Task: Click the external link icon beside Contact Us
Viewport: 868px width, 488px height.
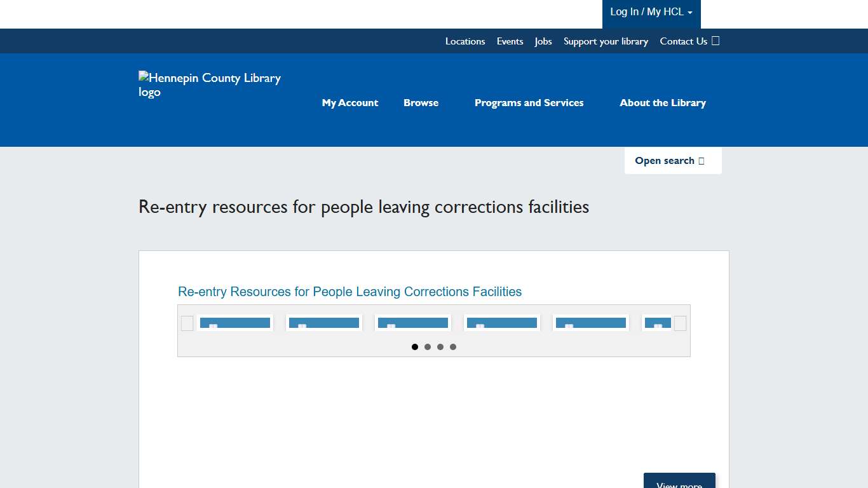Action: pyautogui.click(x=715, y=41)
